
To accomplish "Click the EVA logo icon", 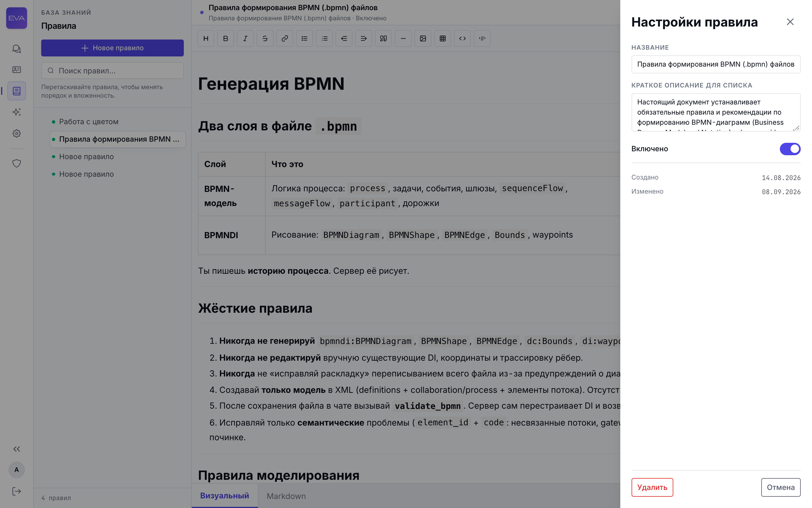I will click(x=16, y=18).
